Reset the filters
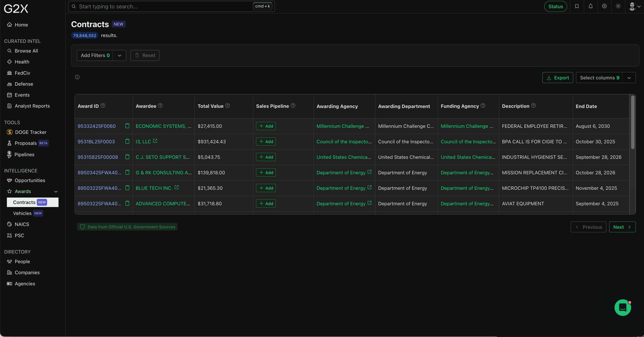Image resolution: width=644 pixels, height=337 pixels. pos(145,55)
